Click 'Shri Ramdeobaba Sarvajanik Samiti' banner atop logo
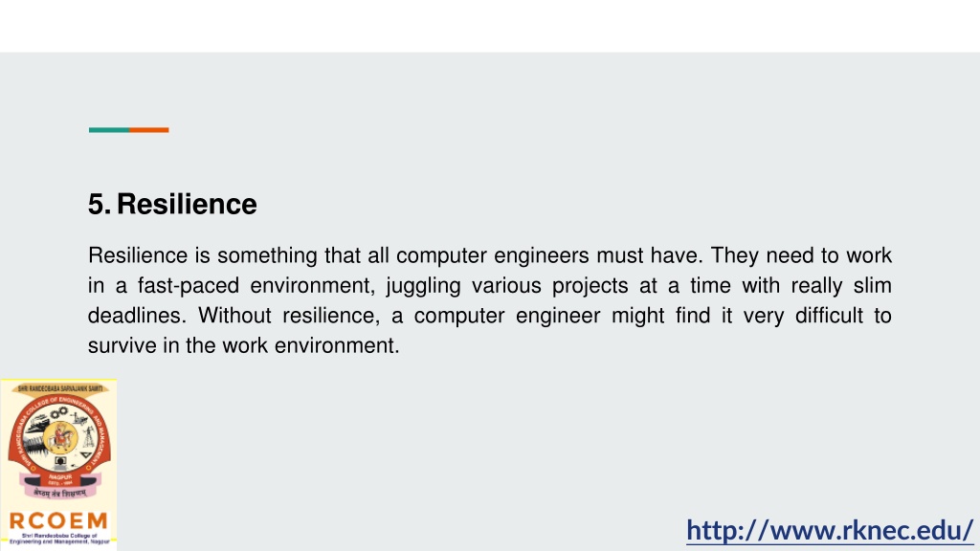The height and width of the screenshot is (551, 980). [x=60, y=388]
